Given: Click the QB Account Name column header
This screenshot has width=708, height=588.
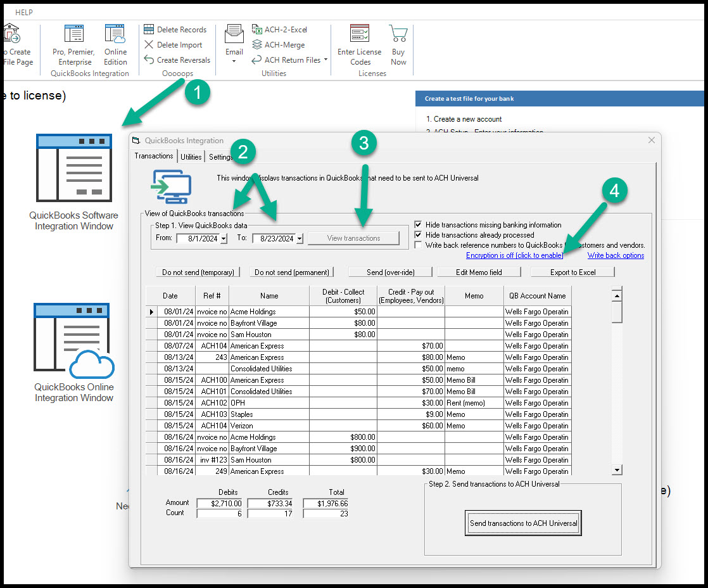Looking at the screenshot, I should pyautogui.click(x=537, y=296).
